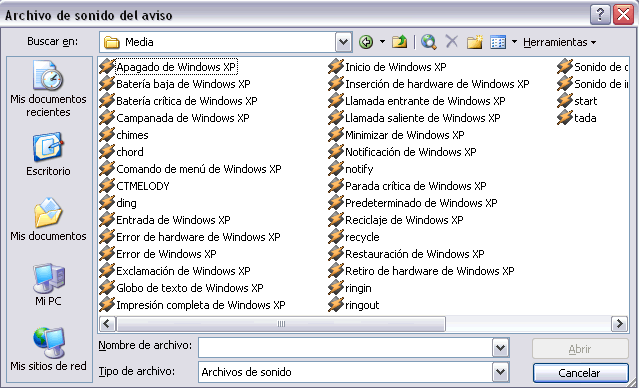
Task: Click icon beside ringout file
Action: click(x=336, y=305)
